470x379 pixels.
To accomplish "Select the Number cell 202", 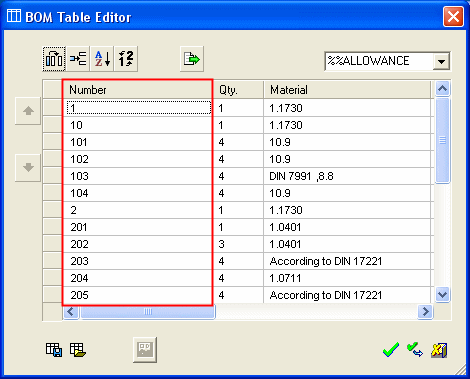I will [137, 244].
